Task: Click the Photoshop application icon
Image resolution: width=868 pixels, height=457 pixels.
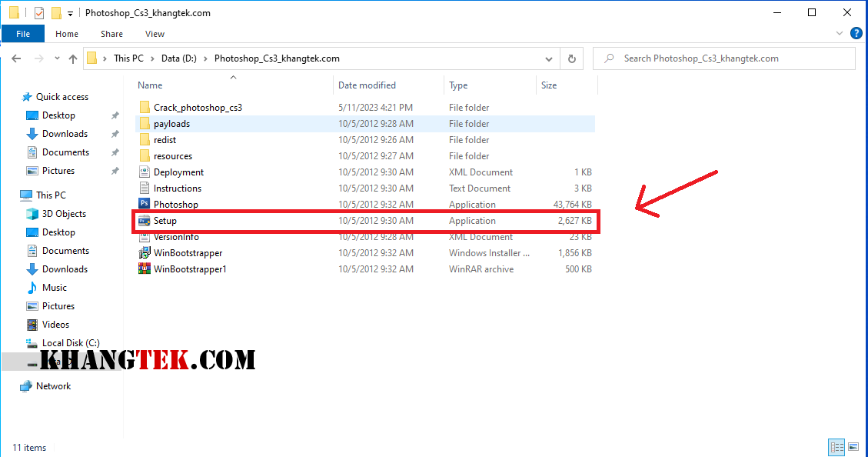Action: coord(144,205)
